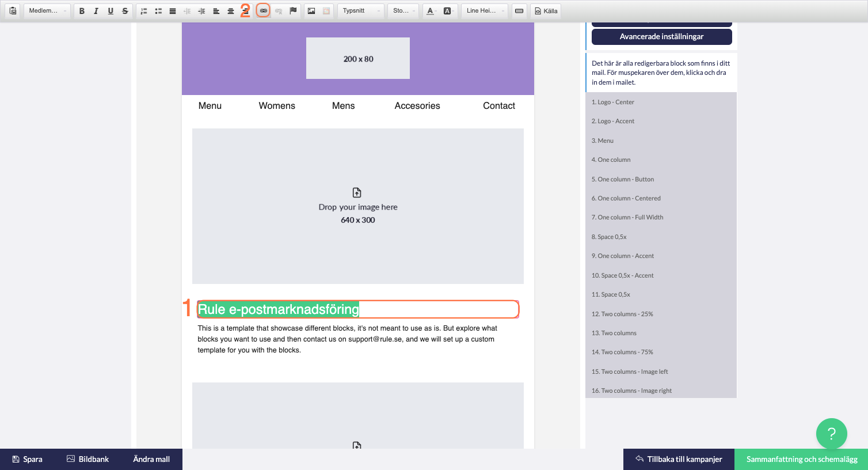Insert a numbered list
This screenshot has width=868, height=470.
(x=144, y=11)
